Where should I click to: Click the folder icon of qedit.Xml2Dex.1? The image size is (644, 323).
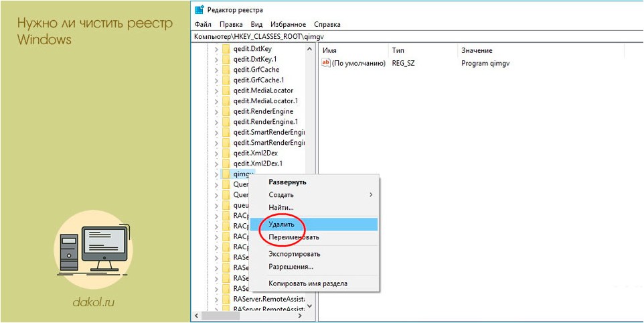coord(226,163)
